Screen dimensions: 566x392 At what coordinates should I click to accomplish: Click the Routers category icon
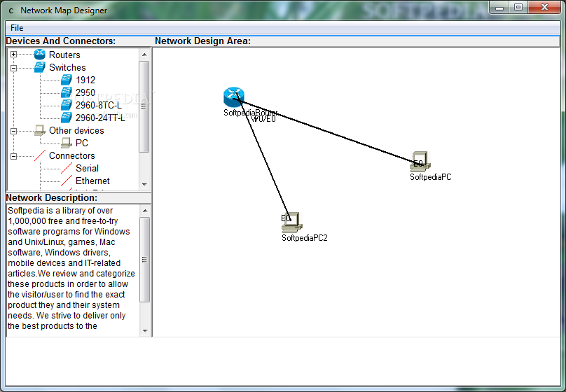click(x=40, y=55)
